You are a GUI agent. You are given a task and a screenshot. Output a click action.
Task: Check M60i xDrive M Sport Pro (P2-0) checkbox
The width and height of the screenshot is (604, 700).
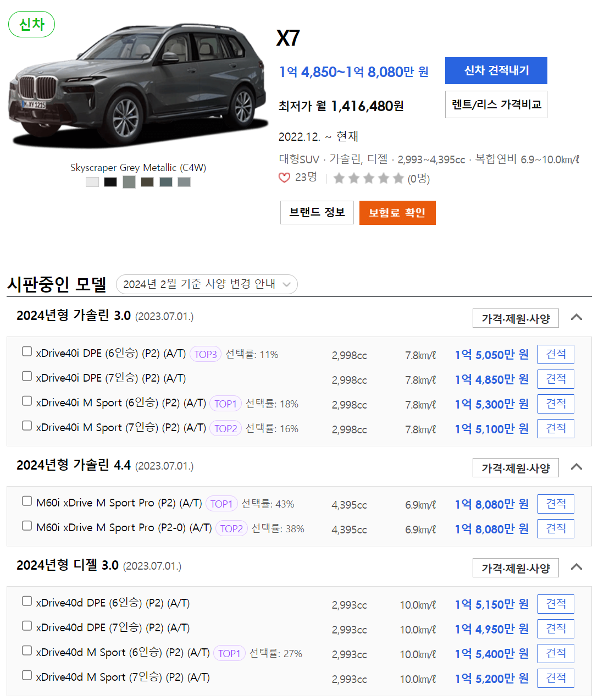point(27,526)
